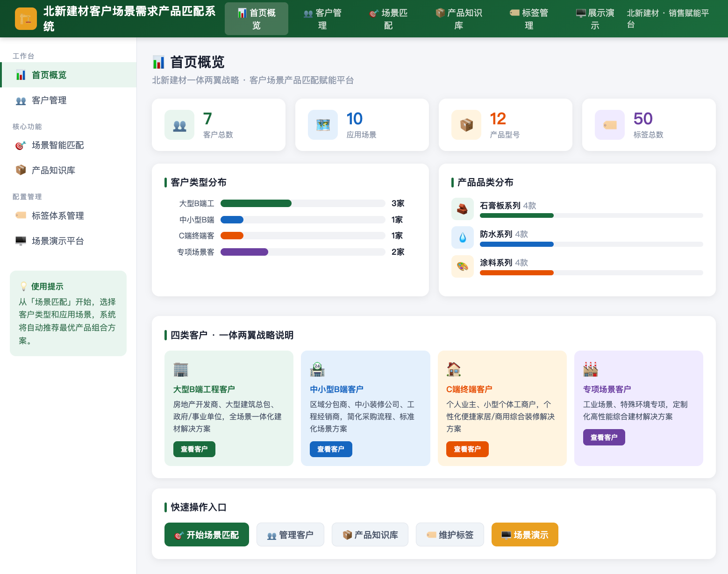Click sidebar 首页概览 chart icon
Viewport: 728px width, 574px height.
(21, 75)
